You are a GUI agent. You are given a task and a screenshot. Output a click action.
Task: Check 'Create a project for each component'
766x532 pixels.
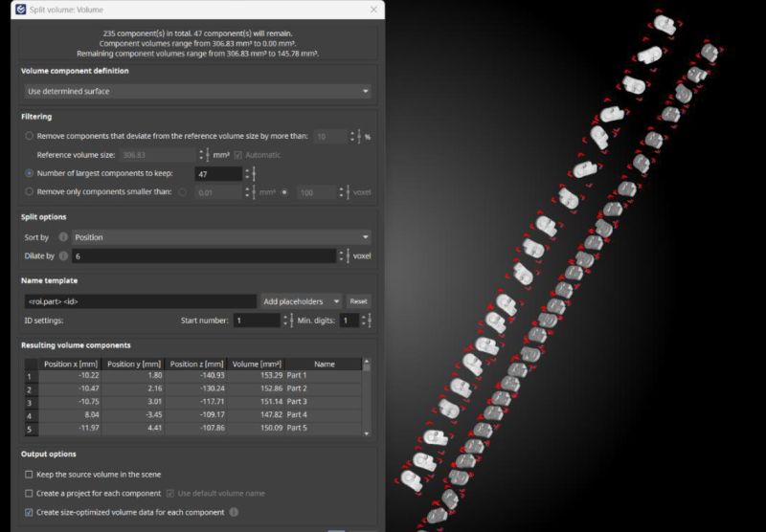click(x=29, y=494)
